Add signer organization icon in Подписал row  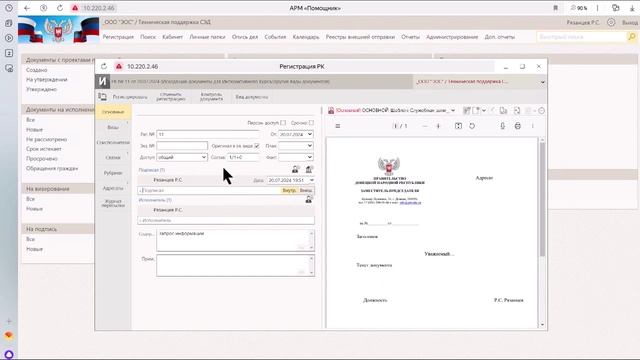(309, 169)
